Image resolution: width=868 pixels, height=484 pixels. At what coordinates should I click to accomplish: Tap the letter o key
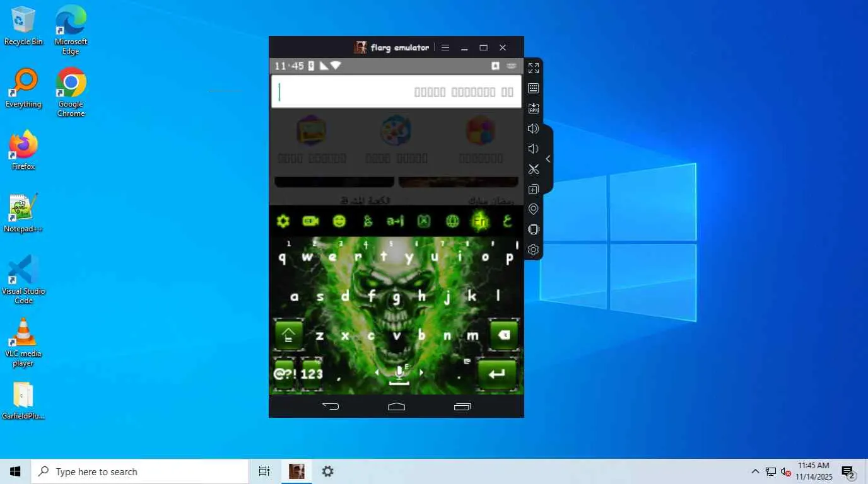pyautogui.click(x=485, y=257)
